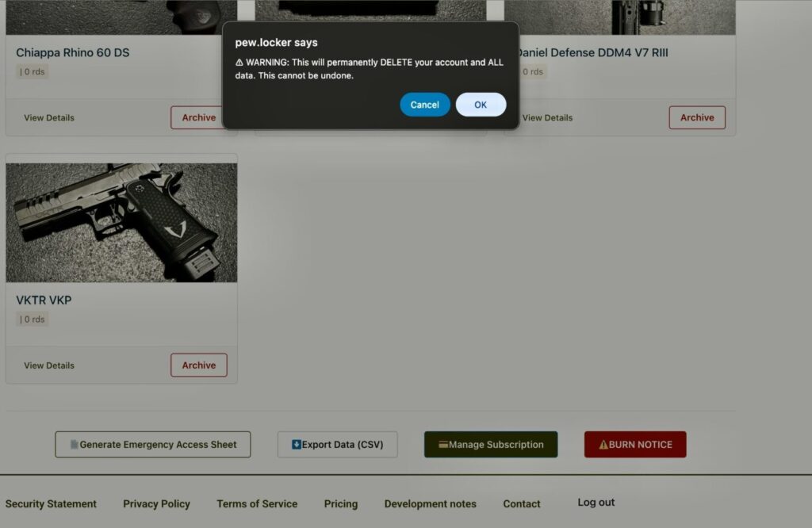Click the VKTR VKP title
This screenshot has width=812, height=528.
click(44, 300)
